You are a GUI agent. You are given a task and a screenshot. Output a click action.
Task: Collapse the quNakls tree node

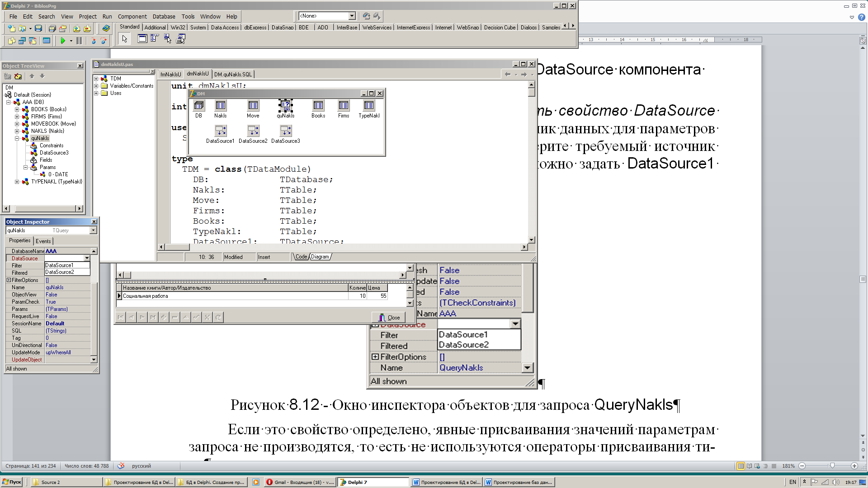(x=17, y=138)
